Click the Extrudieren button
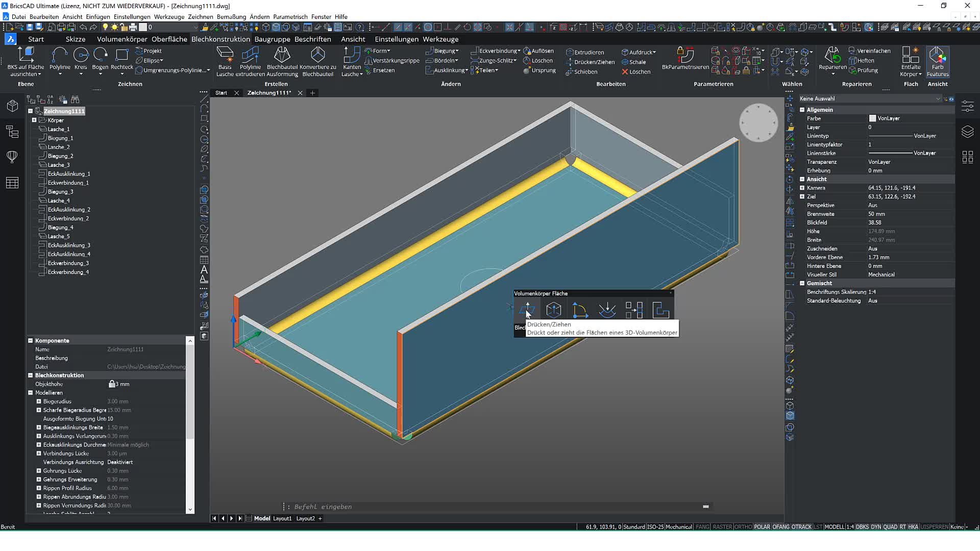Screen dimensions: 980x551 pos(585,52)
